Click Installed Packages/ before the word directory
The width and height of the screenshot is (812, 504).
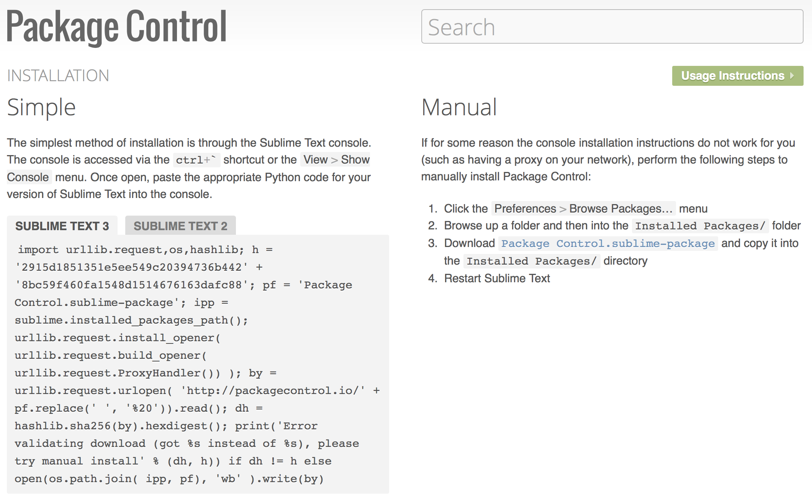532,261
